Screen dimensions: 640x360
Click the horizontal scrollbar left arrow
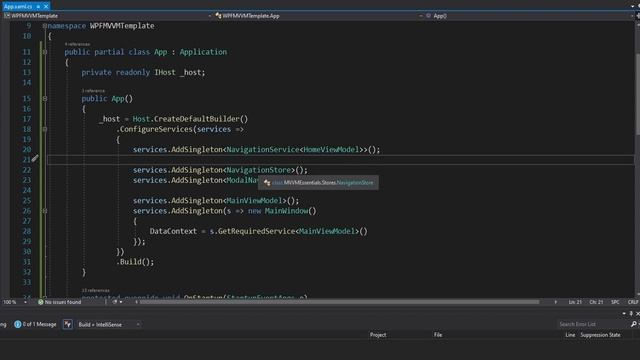(x=136, y=302)
